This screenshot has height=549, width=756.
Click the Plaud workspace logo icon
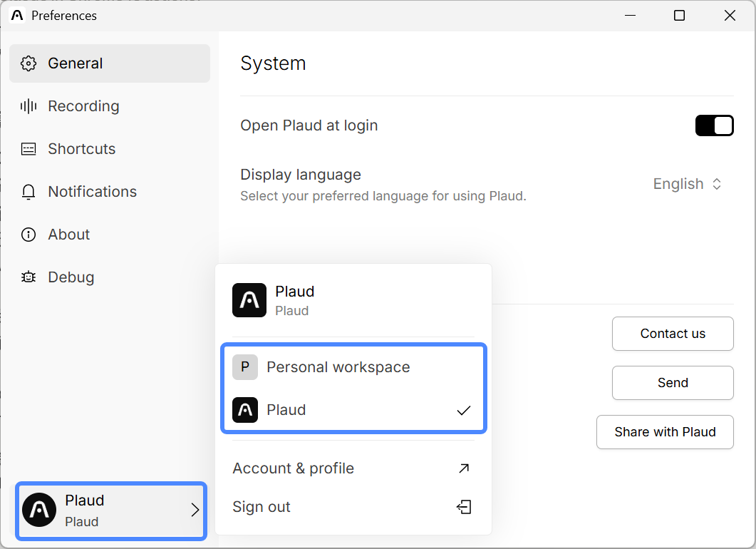click(245, 410)
